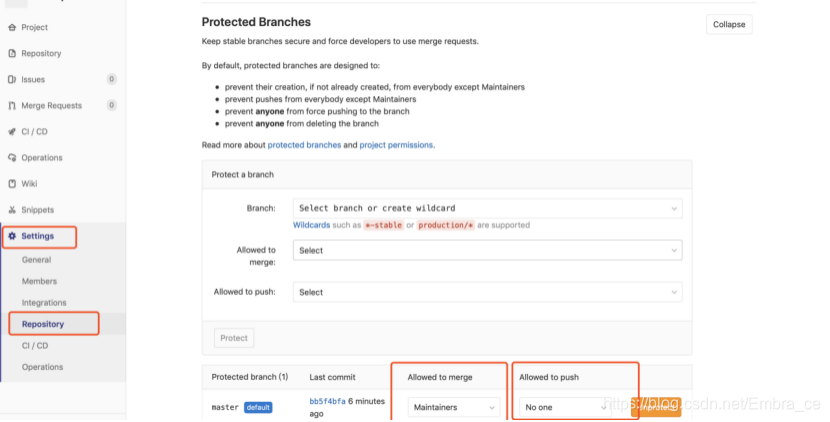Click the CI / CD rocket icon

coord(12,131)
